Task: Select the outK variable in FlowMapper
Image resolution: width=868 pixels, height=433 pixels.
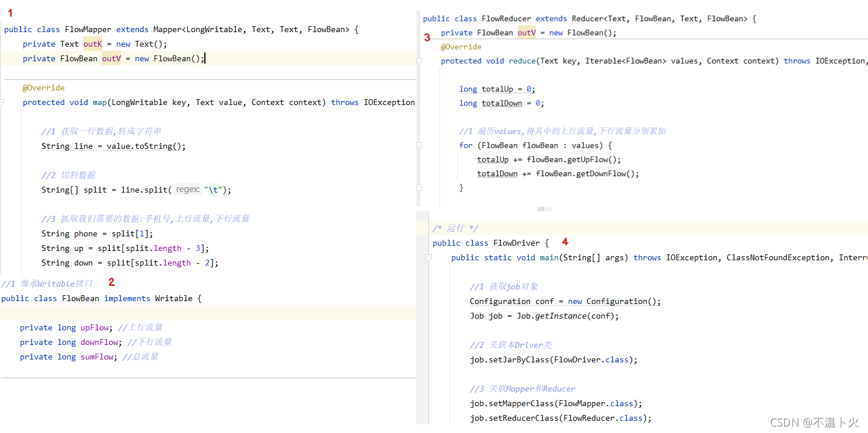Action: click(x=93, y=44)
